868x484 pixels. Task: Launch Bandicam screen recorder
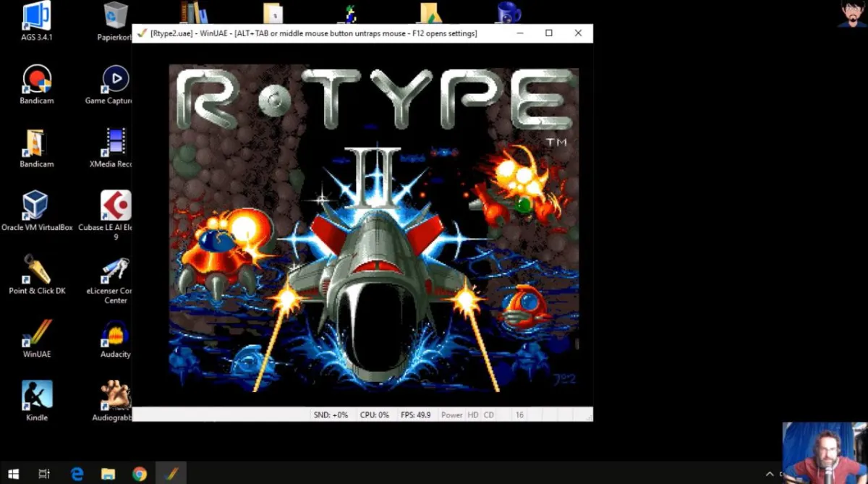click(36, 80)
